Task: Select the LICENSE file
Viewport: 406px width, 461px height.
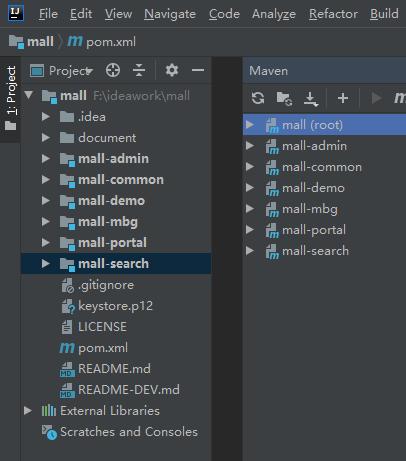Action: 116,327
